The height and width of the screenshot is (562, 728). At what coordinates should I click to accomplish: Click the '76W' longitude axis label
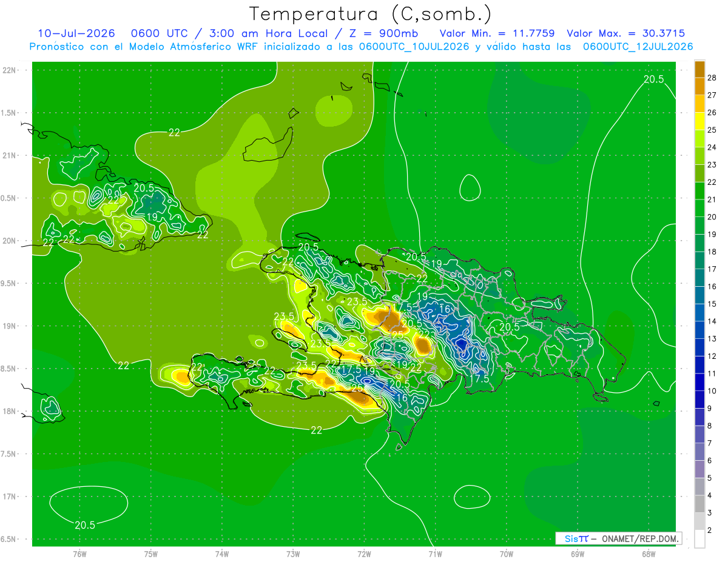click(x=79, y=554)
